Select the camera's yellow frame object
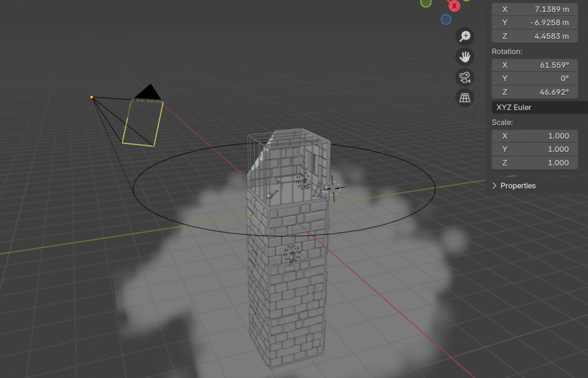The width and height of the screenshot is (588, 378). 143,123
